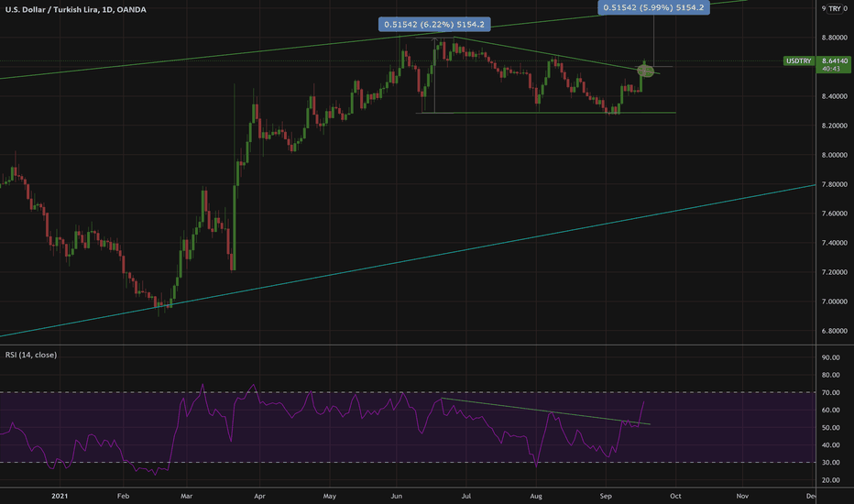Click the RSI 20.00 scale label
Image resolution: width=854 pixels, height=504 pixels.
point(830,480)
